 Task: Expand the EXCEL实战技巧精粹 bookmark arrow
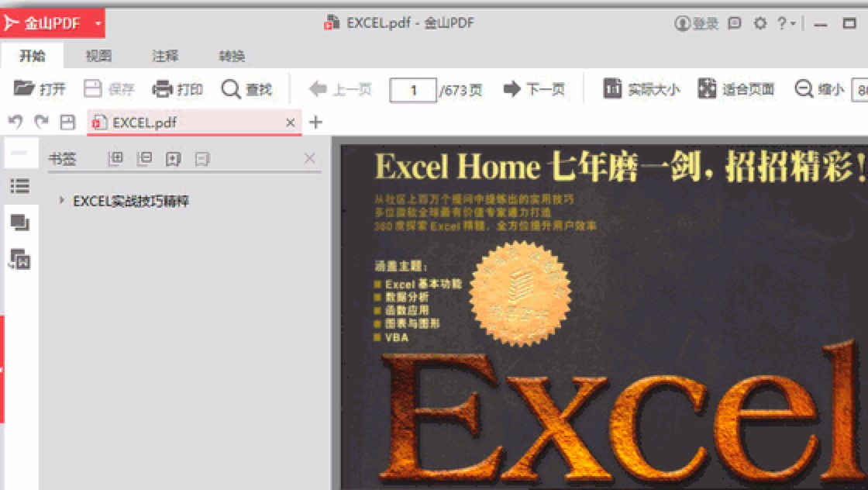[x=61, y=200]
